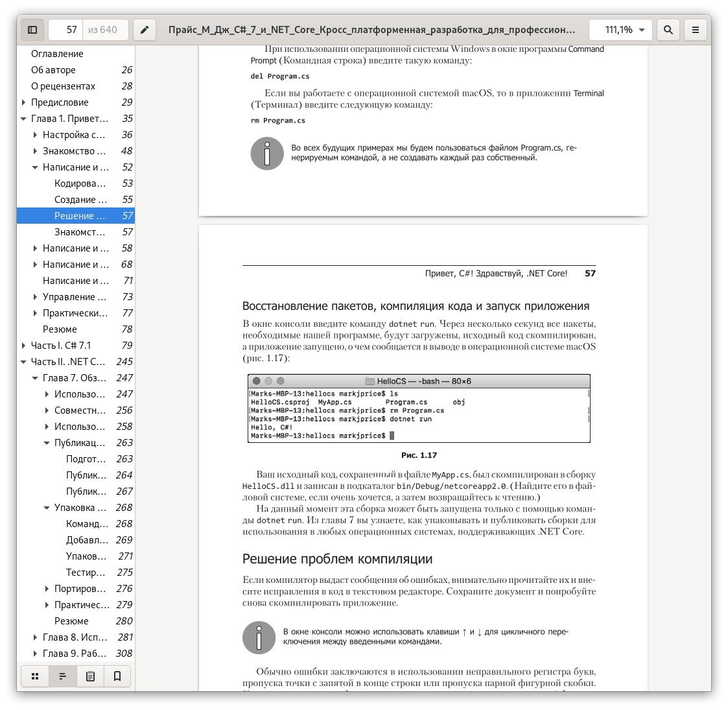Expand Часть I. C# 7.1 entry
The height and width of the screenshot is (710, 728).
click(24, 346)
